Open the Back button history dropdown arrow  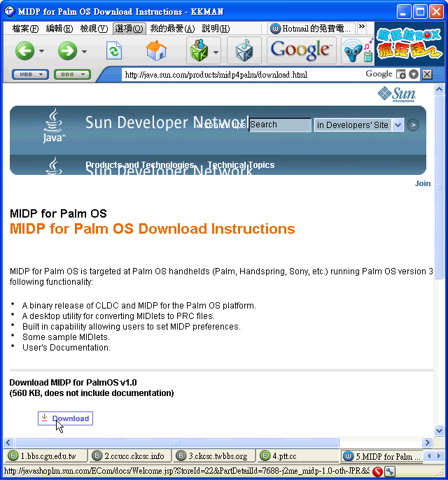41,51
